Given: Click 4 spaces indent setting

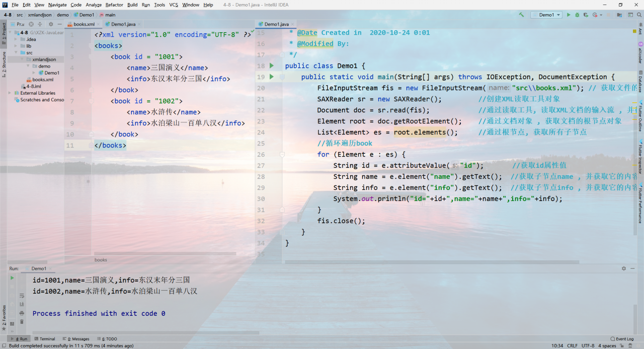Looking at the screenshot, I should click(x=607, y=345).
